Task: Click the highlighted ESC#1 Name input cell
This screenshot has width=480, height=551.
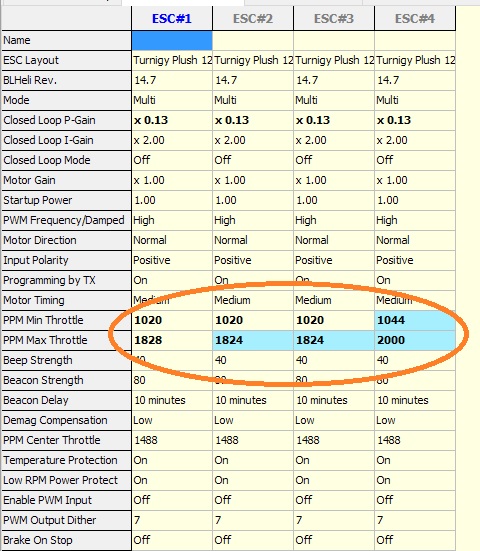Action: pos(172,40)
